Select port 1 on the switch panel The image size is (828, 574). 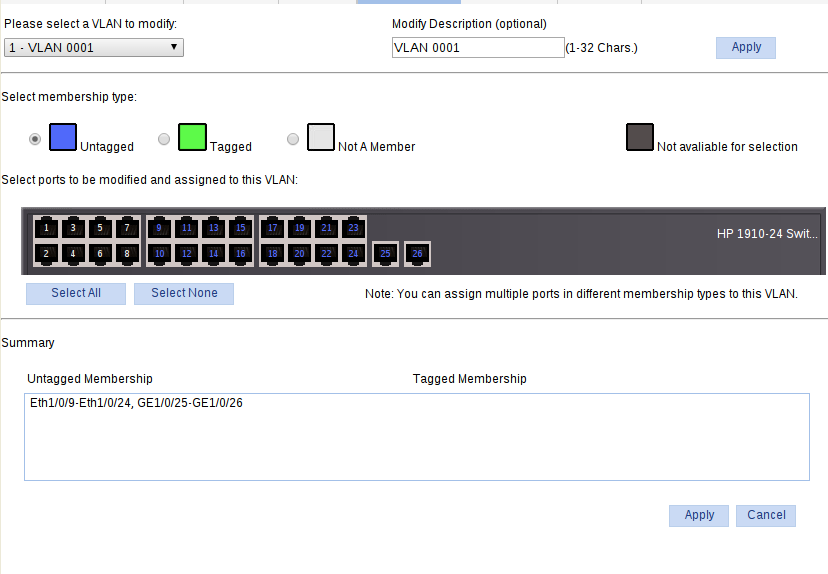(x=46, y=228)
